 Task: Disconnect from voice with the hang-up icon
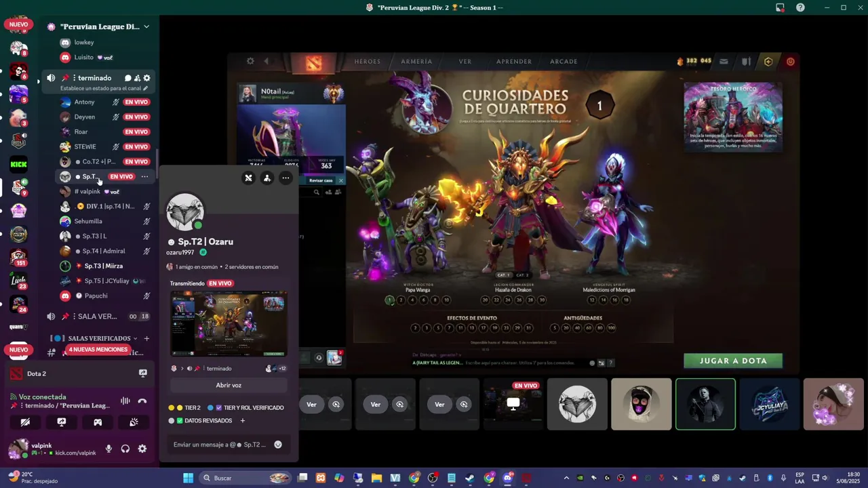(142, 401)
